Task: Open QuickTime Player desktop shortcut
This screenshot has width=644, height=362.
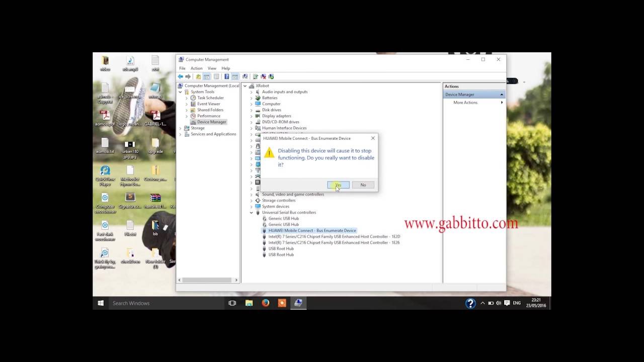Action: pos(105,176)
